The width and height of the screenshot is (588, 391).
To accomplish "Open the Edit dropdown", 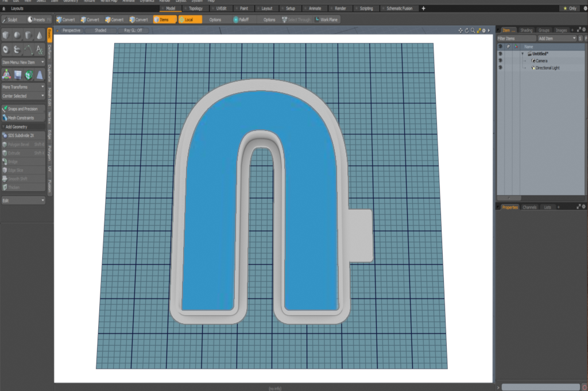I will click(x=23, y=200).
